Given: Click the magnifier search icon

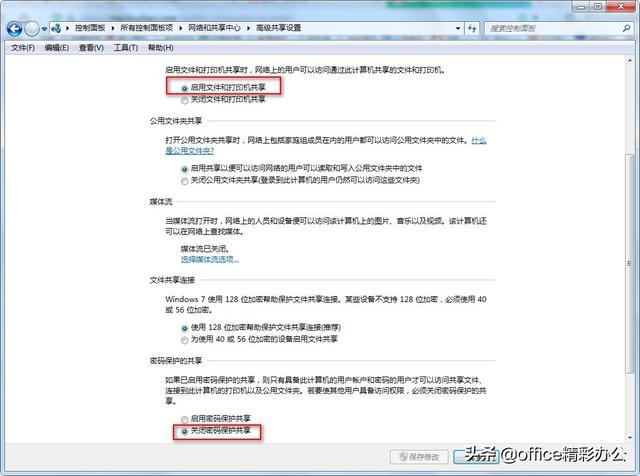Looking at the screenshot, I should pyautogui.click(x=627, y=28).
